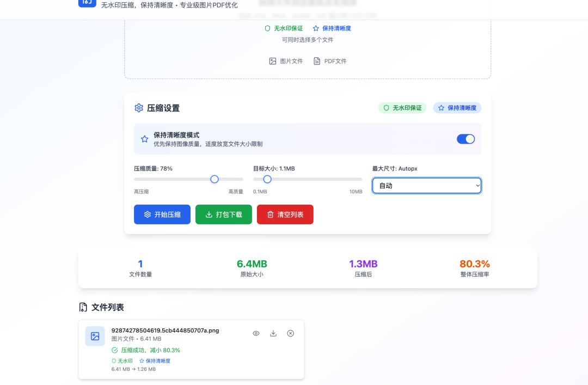
Task: Disable 保持清晰度模式 switch
Action: (x=465, y=139)
